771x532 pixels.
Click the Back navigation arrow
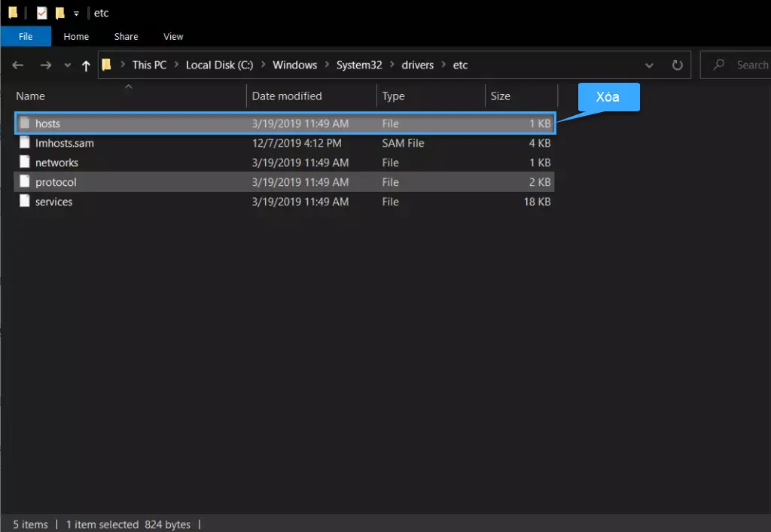18,65
